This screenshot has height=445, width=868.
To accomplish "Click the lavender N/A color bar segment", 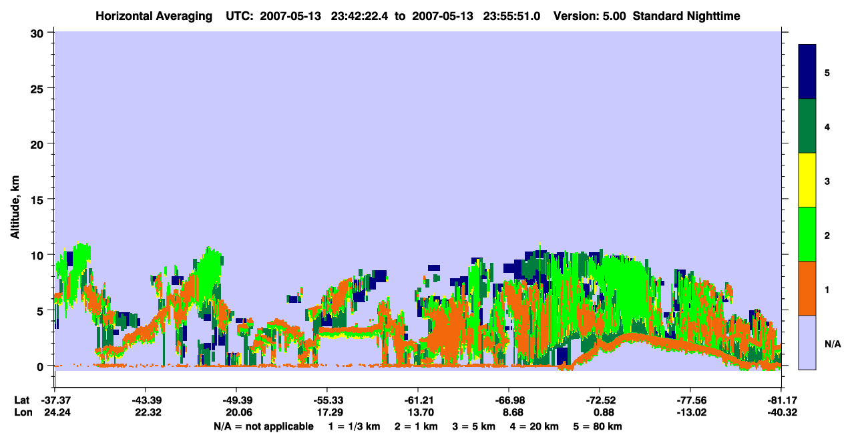I will 807,342.
